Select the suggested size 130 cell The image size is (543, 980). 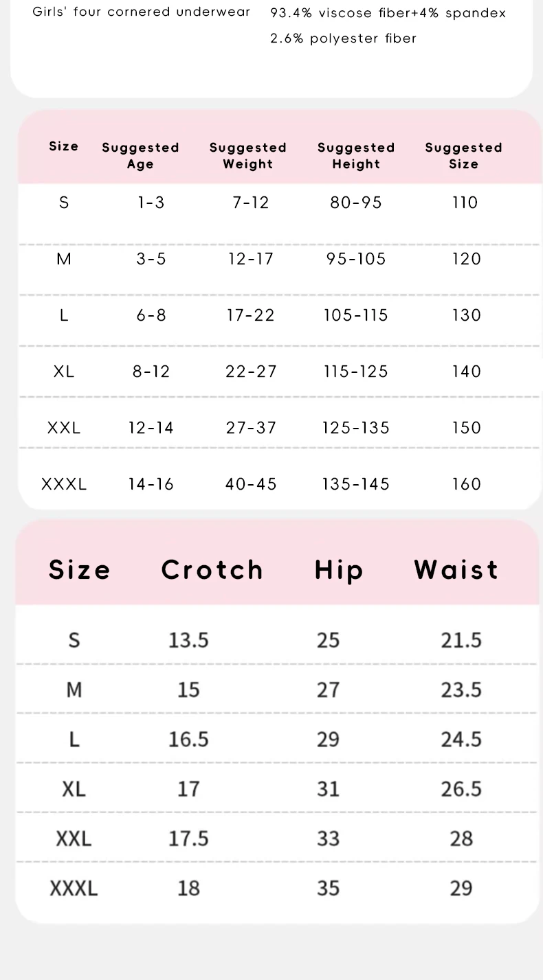coord(467,315)
